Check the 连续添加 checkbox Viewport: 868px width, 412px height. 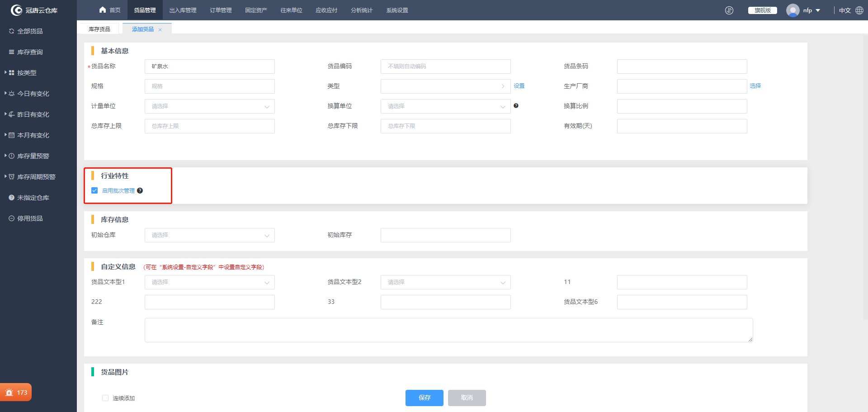(105, 398)
